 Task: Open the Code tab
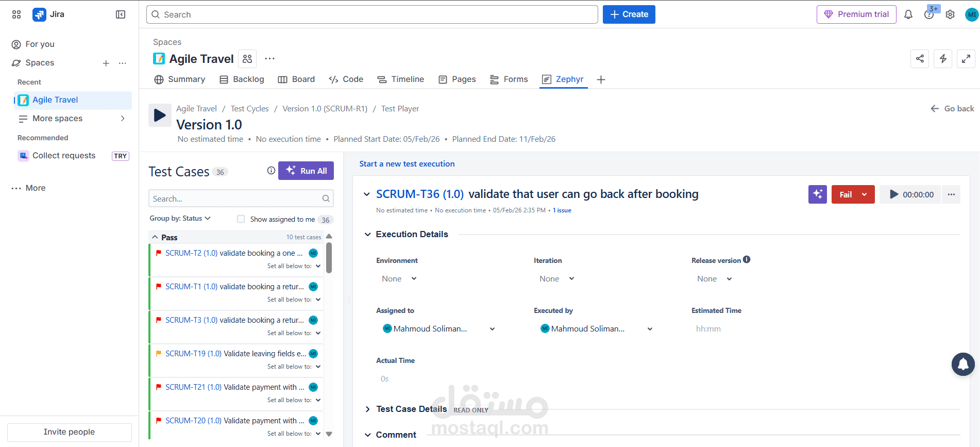pos(346,79)
